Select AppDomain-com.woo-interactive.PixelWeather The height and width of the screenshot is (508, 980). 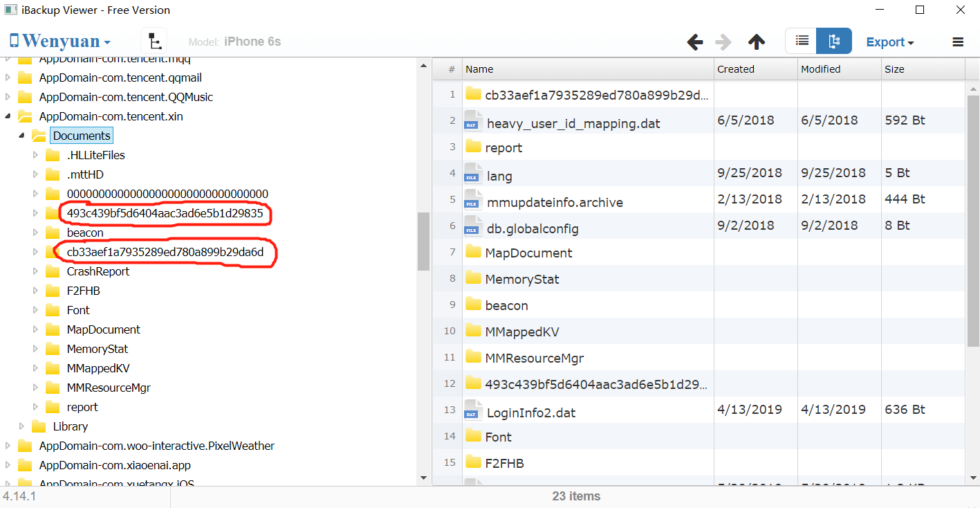click(x=157, y=446)
